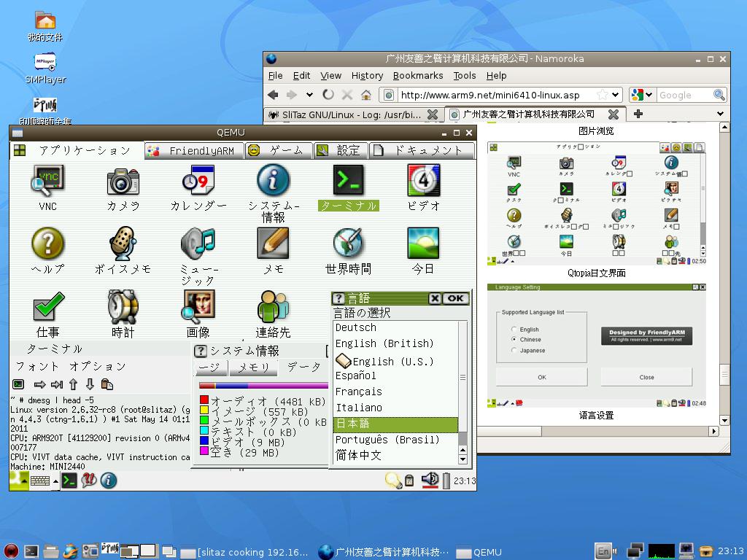Switch to SliTaz GNU/Linux Log browser tab
This screenshot has height=560, width=747.
(x=352, y=114)
